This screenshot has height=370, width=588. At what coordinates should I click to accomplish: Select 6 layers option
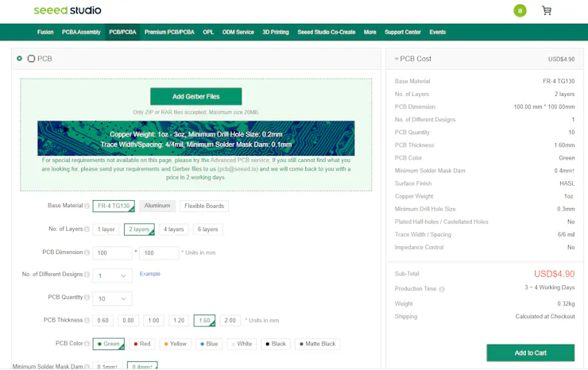pos(207,229)
